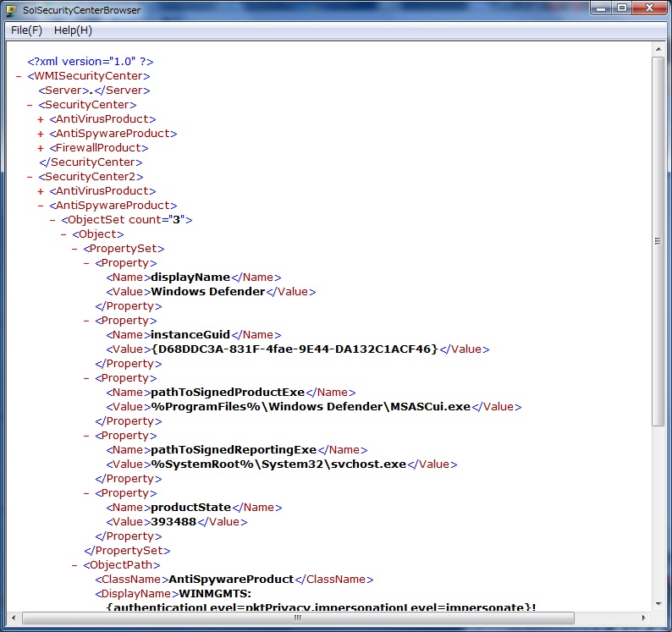
Task: Click the pathToSignedReportingExe name text
Action: pos(234,450)
